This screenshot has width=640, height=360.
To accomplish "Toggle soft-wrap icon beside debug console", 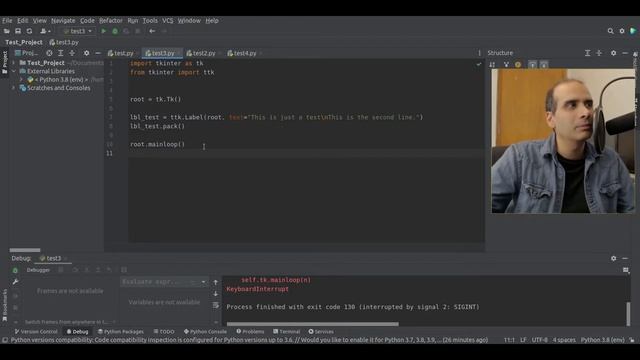I will click(x=216, y=305).
